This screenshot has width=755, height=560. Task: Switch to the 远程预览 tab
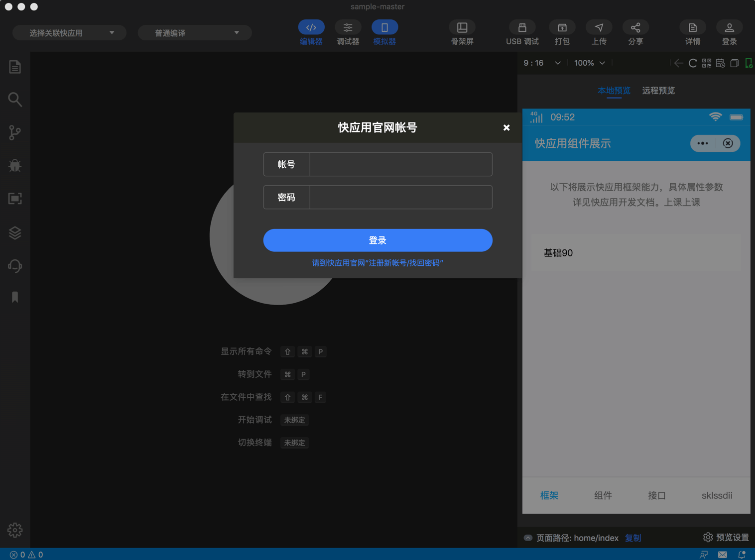pos(658,91)
